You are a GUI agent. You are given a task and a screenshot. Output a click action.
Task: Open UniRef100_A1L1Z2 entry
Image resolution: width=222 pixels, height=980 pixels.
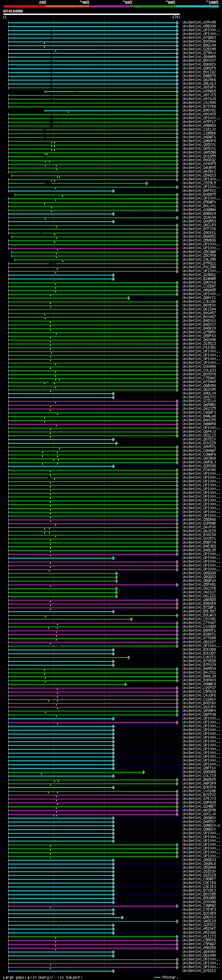click(x=199, y=596)
